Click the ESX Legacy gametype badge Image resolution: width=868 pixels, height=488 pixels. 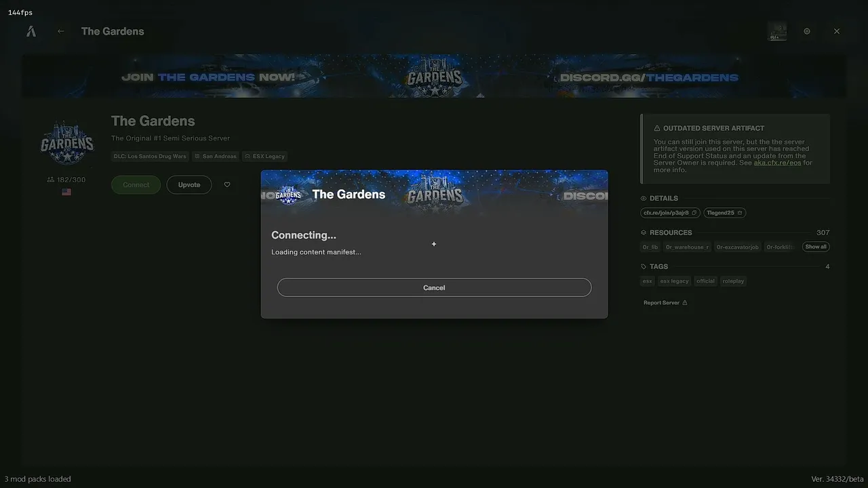click(x=265, y=157)
